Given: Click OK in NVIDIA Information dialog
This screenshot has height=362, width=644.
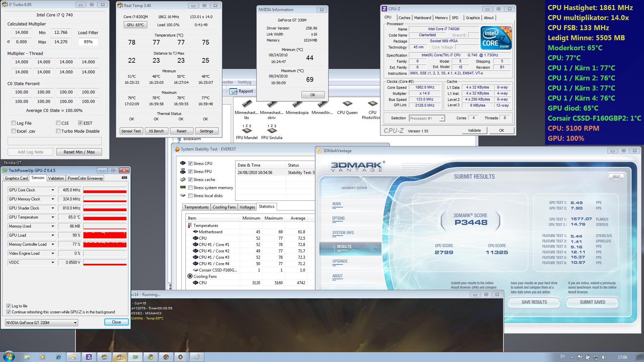Looking at the screenshot, I should [x=313, y=95].
